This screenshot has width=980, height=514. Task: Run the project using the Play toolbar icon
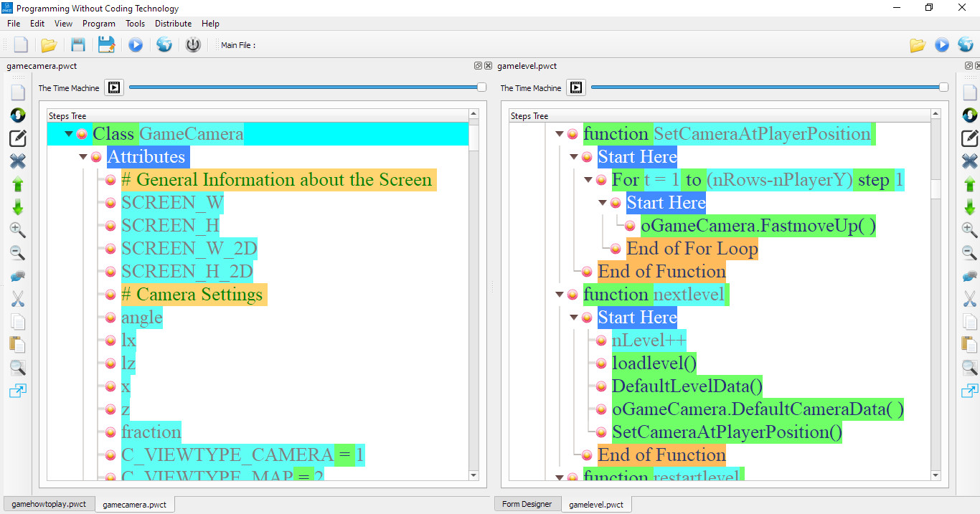pyautogui.click(x=136, y=44)
